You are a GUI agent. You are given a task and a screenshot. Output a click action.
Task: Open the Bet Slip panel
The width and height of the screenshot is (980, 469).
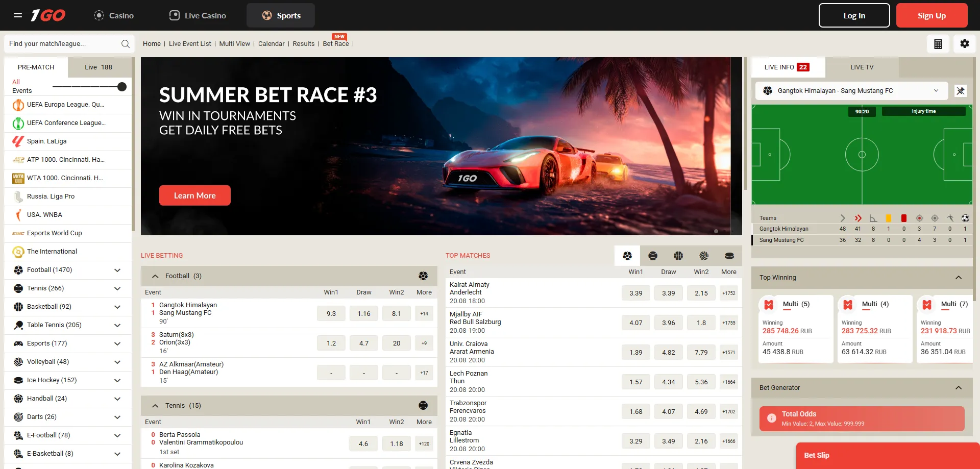click(x=888, y=456)
